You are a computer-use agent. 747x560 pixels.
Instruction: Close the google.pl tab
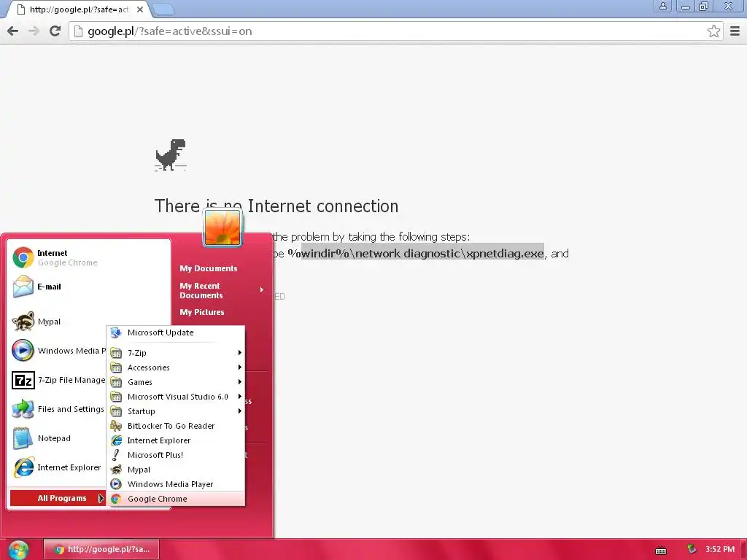pyautogui.click(x=139, y=9)
